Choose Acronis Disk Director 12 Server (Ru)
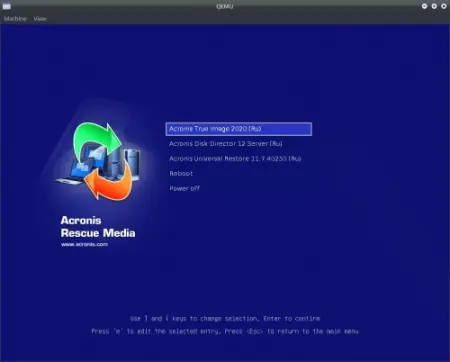Image resolution: width=450 pixels, height=362 pixels. (225, 144)
